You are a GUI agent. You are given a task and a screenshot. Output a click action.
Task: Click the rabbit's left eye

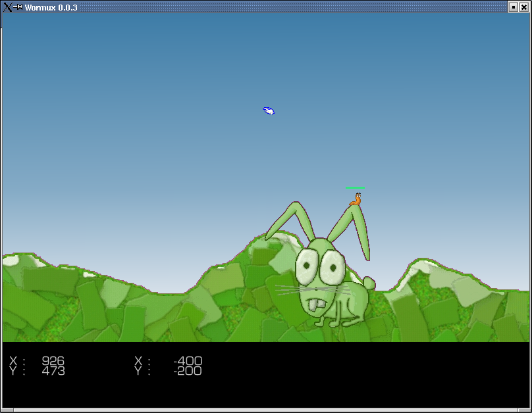(307, 267)
